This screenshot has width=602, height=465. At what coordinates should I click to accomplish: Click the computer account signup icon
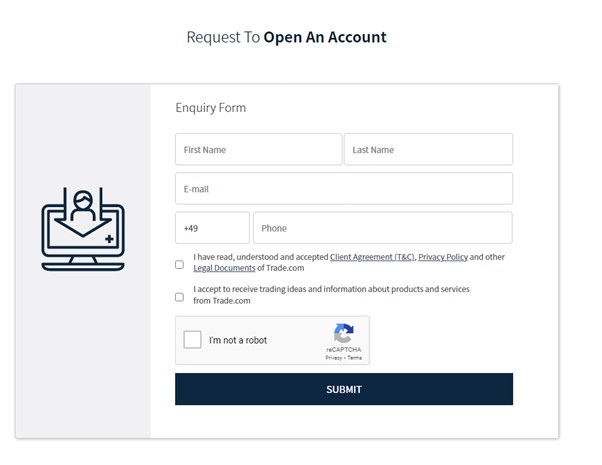pos(83,229)
